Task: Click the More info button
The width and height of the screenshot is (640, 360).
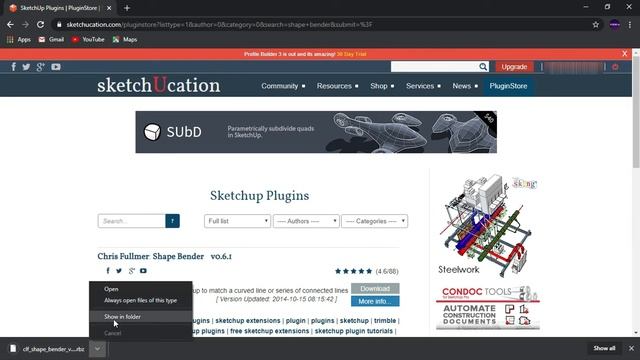Action: 375,301
